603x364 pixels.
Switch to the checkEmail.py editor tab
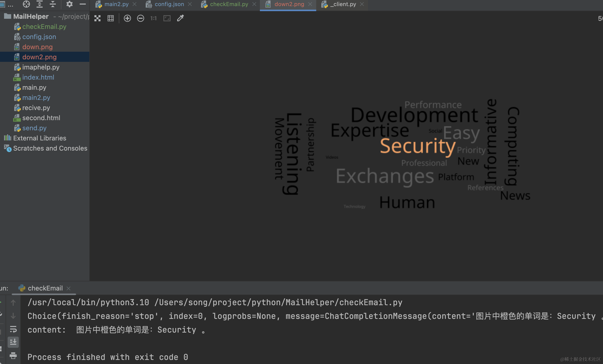pyautogui.click(x=229, y=4)
